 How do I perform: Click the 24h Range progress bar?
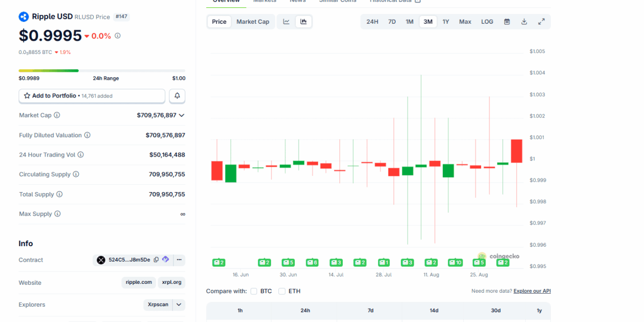102,71
